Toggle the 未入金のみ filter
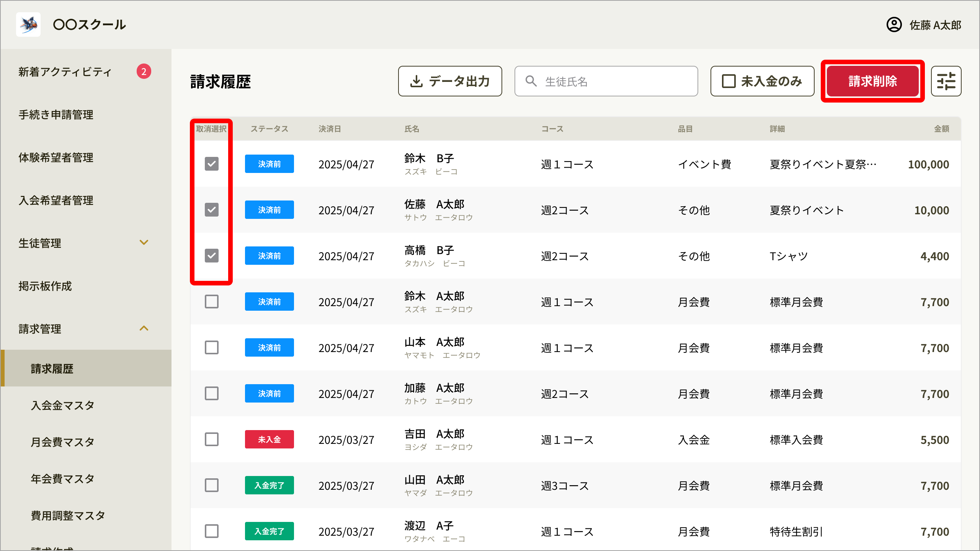 coord(762,81)
